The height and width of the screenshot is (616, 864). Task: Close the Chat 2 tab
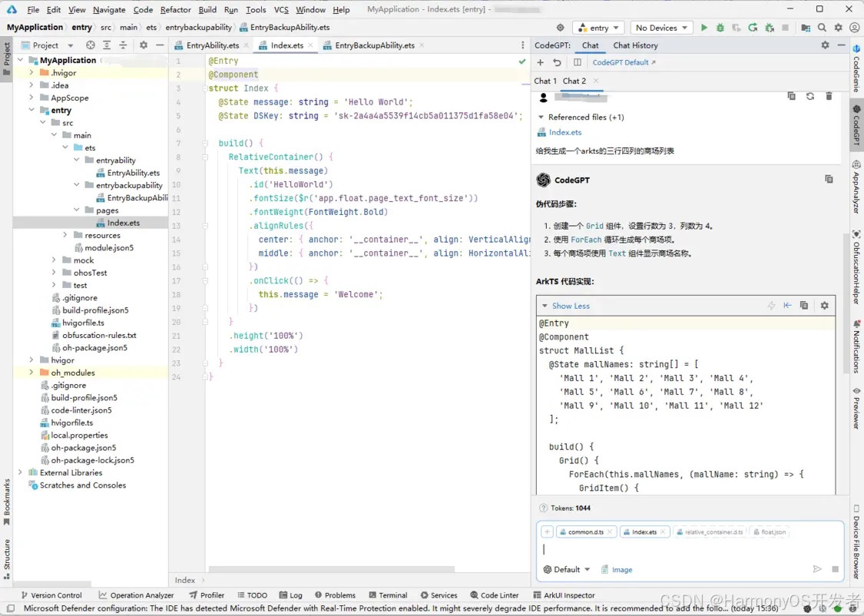pyautogui.click(x=596, y=81)
